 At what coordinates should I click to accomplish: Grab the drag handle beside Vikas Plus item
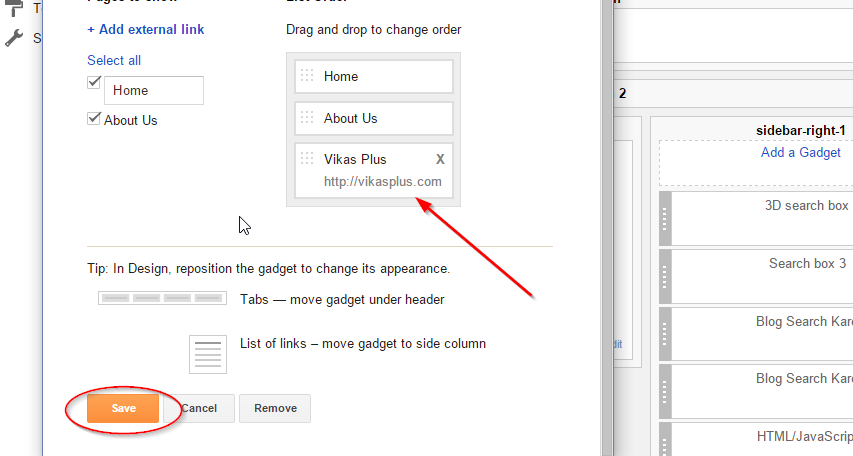[x=307, y=158]
